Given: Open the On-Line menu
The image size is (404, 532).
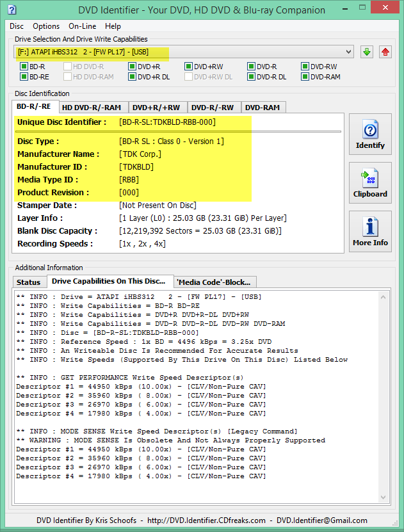Looking at the screenshot, I should point(83,26).
